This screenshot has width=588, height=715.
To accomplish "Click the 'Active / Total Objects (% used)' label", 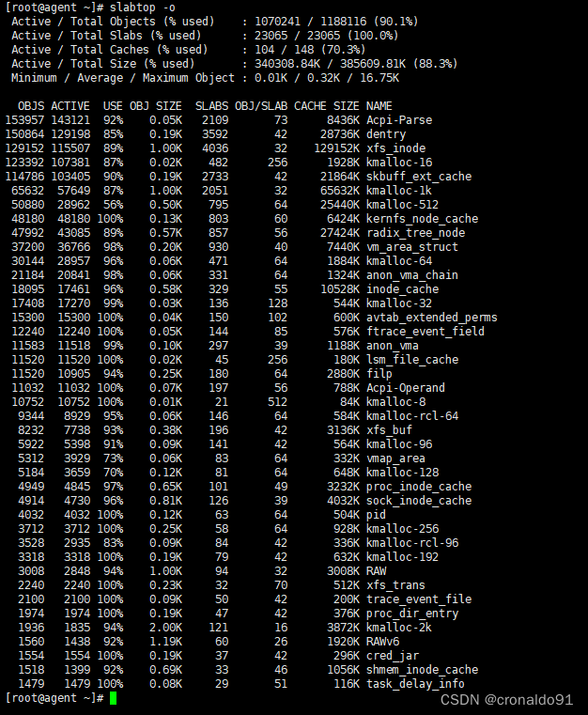I will pyautogui.click(x=113, y=22).
